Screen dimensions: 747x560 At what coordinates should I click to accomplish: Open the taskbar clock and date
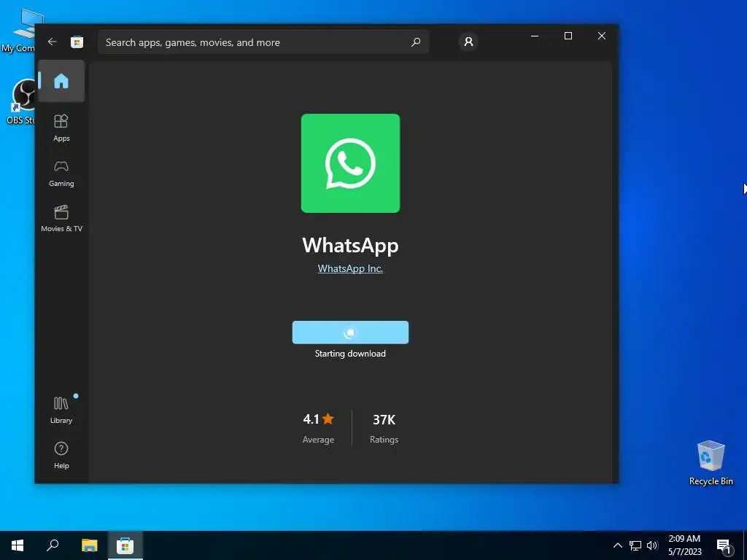(x=684, y=545)
